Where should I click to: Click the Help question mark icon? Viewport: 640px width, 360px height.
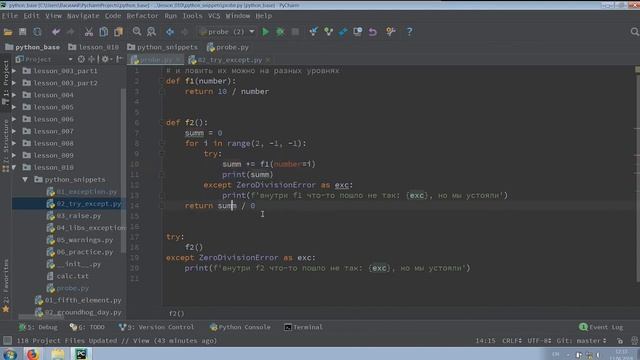pos(409,32)
